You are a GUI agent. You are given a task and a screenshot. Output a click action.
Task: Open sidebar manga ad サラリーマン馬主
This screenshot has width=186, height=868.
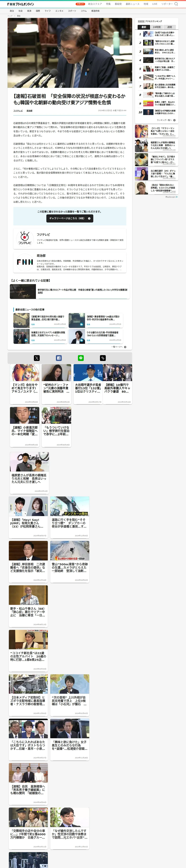[156, 131]
